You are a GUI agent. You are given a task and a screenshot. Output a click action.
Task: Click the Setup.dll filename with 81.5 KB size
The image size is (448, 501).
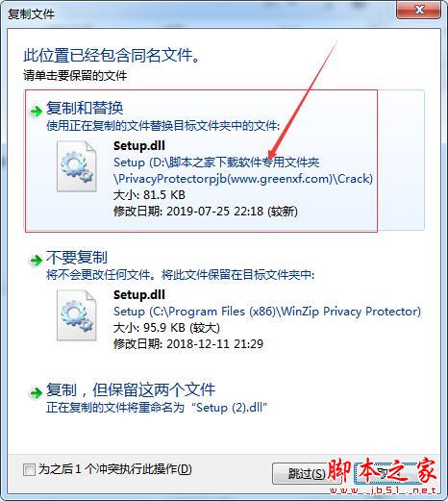[139, 146]
